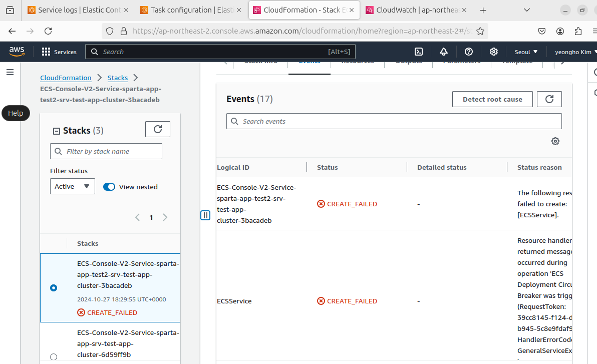Select the sparta-app-srv-test stack 6d59ff9b radio
Image resolution: width=597 pixels, height=364 pixels.
pyautogui.click(x=54, y=357)
